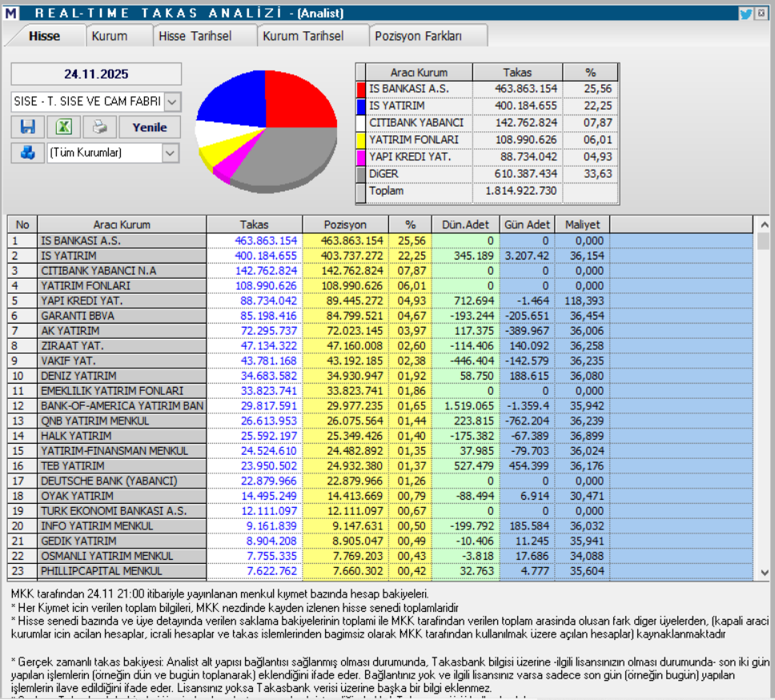Screen dimensions: 775x700
Task: Select the Hisse Tarihsel tab
Action: (x=198, y=35)
